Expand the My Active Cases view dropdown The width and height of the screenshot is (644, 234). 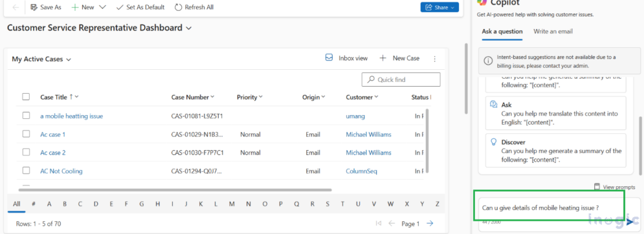click(x=69, y=60)
